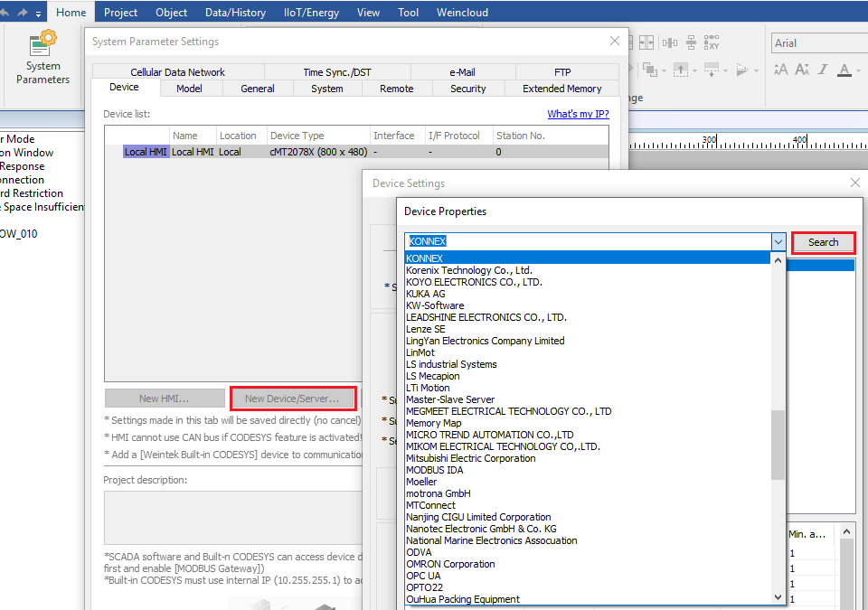Click the New HMI button
This screenshot has width=868, height=610.
pyautogui.click(x=165, y=399)
